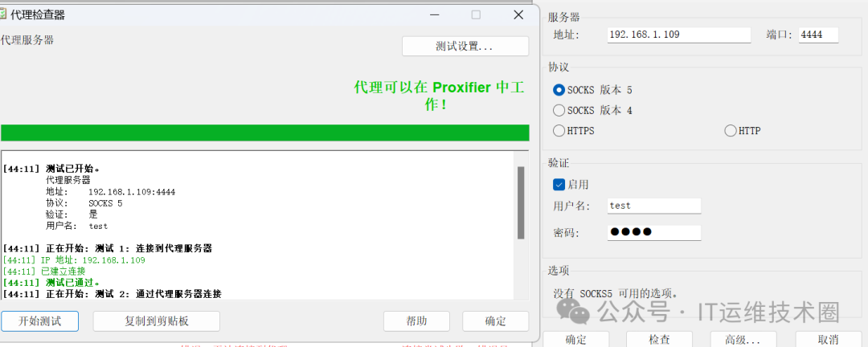Choose the HTTPS protocol option
The width and height of the screenshot is (868, 347).
tap(559, 131)
